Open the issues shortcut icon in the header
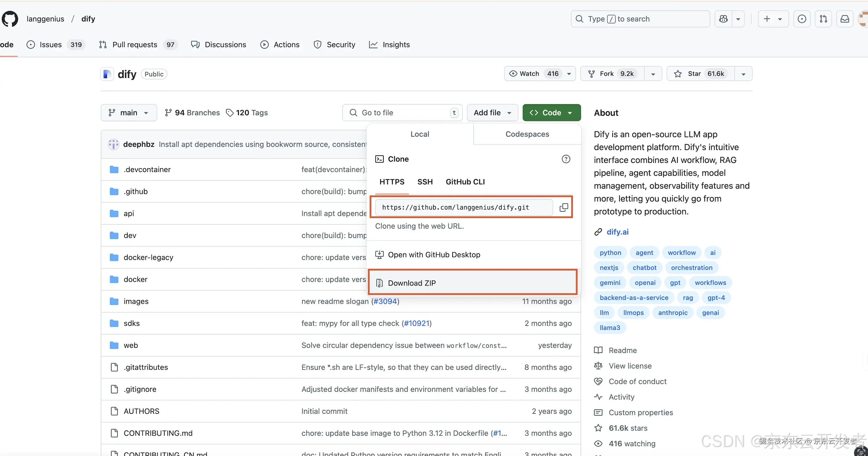 click(x=802, y=19)
